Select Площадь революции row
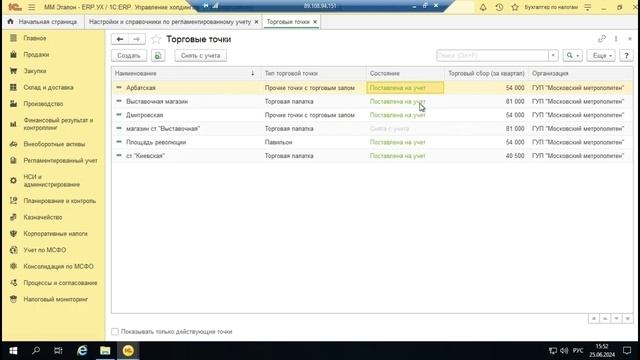640x360 pixels. [372, 142]
